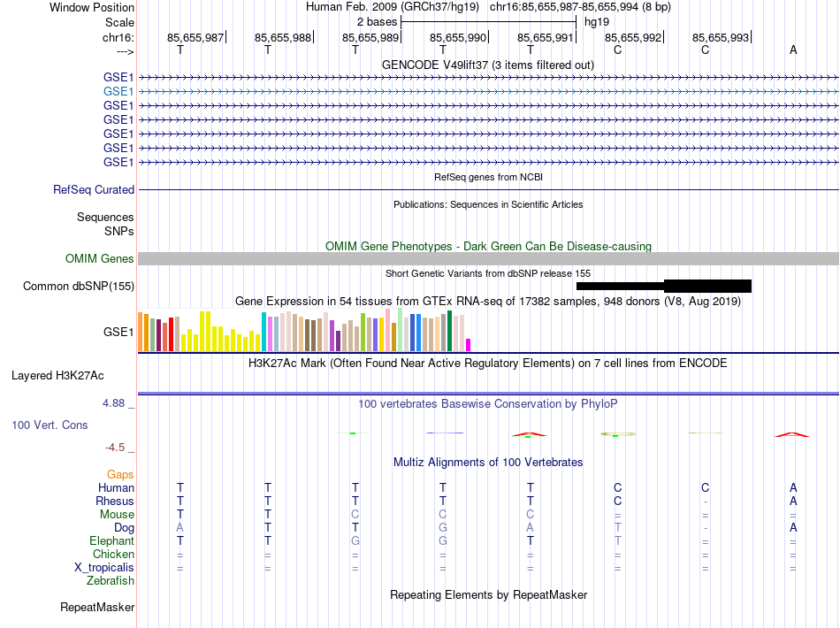Click the Window Position label
This screenshot has height=628, width=840.
(92, 7)
